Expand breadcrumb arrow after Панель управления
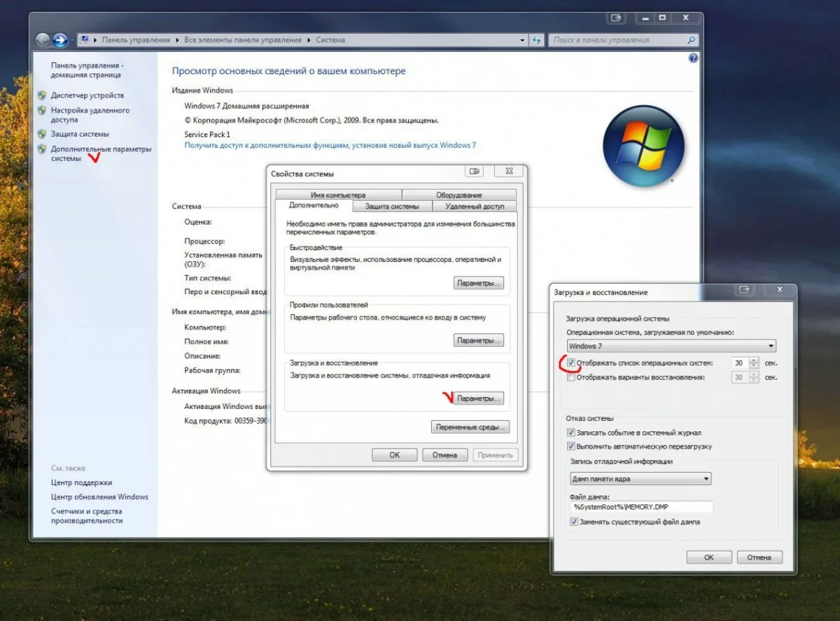This screenshot has height=621, width=840. pyautogui.click(x=177, y=40)
